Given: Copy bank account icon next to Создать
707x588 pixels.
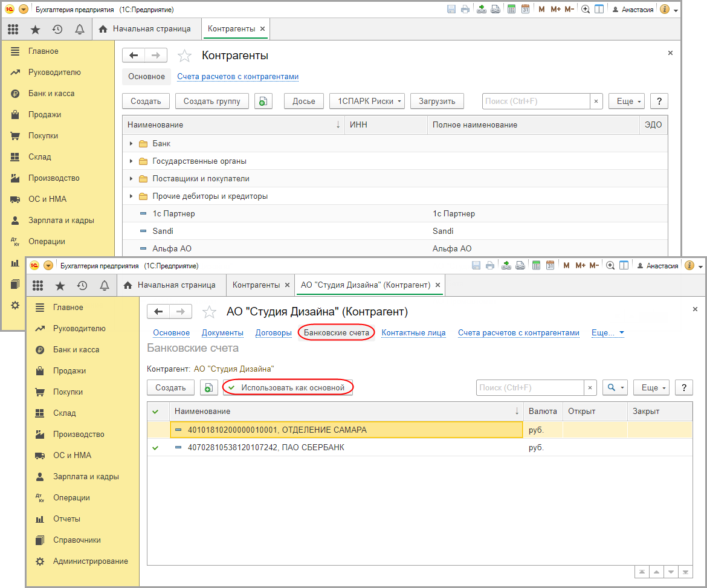Looking at the screenshot, I should (208, 387).
